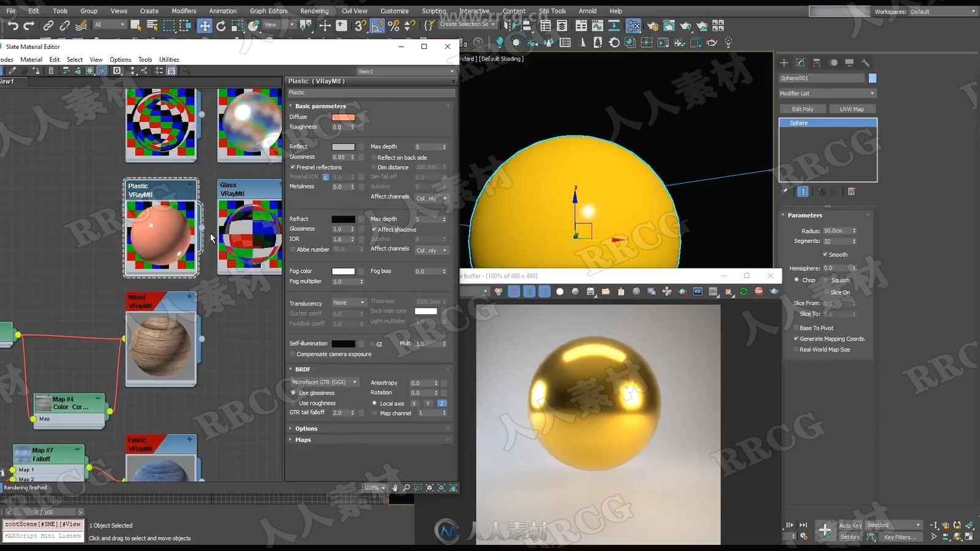This screenshot has height=551, width=980.
Task: Open the Translucency None dropdown
Action: tap(349, 302)
